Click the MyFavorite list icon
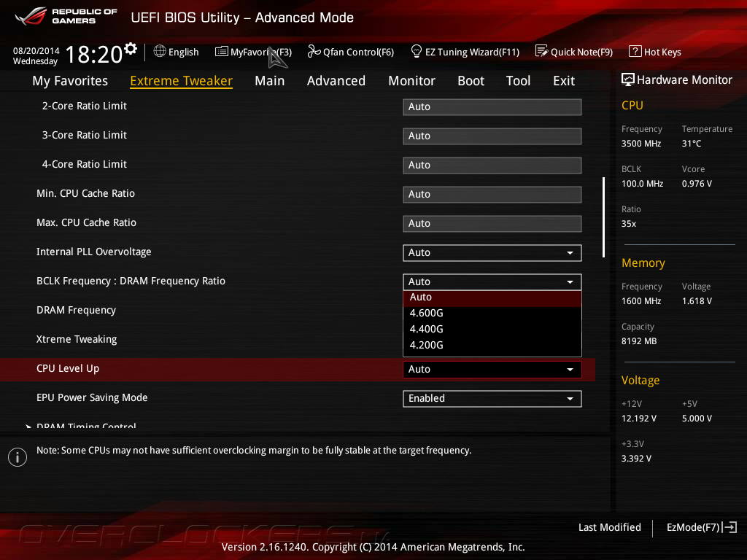 point(222,52)
